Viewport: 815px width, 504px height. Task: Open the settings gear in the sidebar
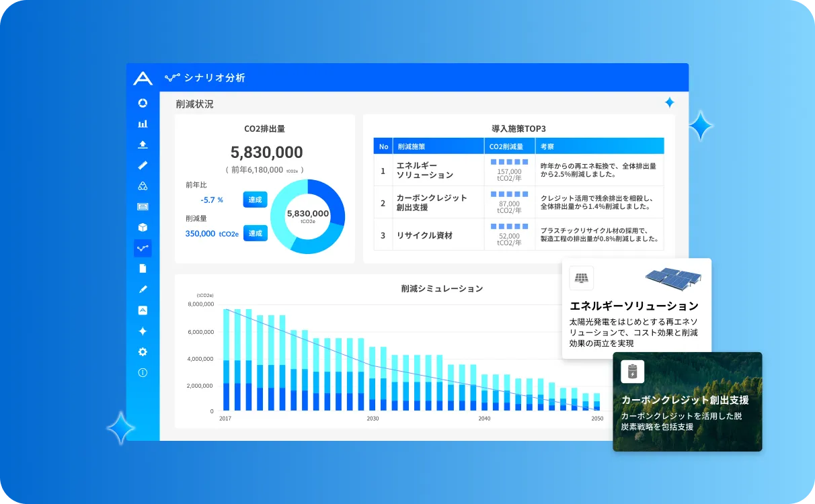pos(143,351)
